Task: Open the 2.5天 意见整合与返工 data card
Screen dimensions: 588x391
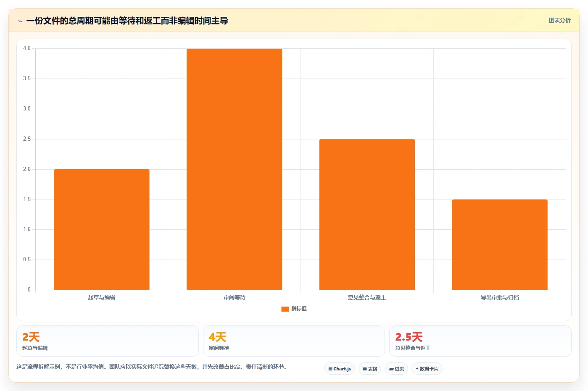Action: pos(480,341)
